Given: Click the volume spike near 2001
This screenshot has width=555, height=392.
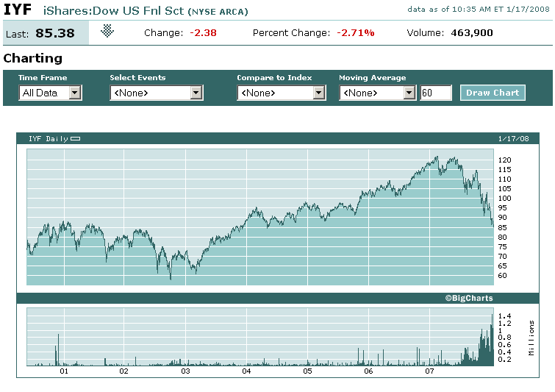Looking at the screenshot, I should pos(57,349).
